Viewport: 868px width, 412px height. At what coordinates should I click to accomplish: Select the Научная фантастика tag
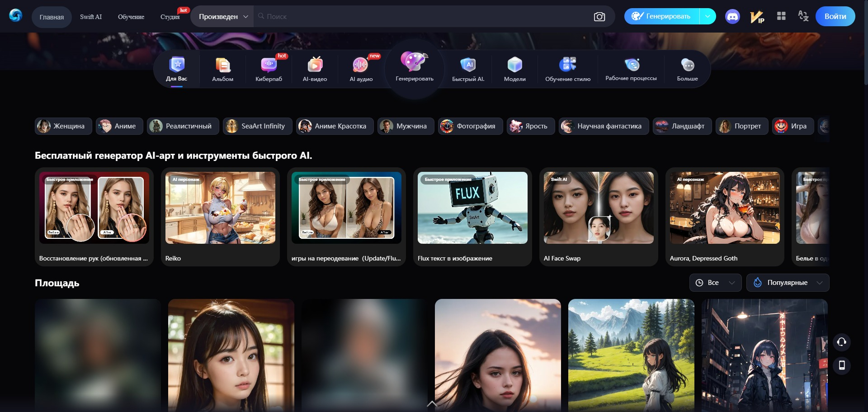[604, 126]
